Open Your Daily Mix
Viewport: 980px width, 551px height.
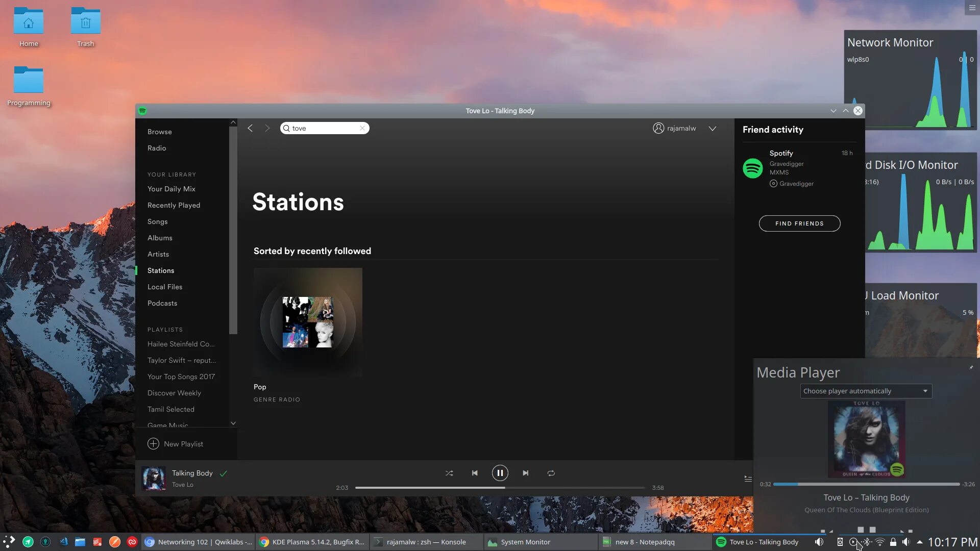(171, 189)
